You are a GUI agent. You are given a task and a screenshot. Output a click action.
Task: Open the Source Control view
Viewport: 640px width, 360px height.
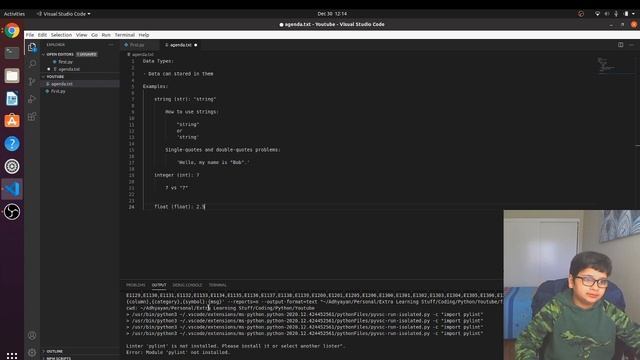click(x=32, y=81)
